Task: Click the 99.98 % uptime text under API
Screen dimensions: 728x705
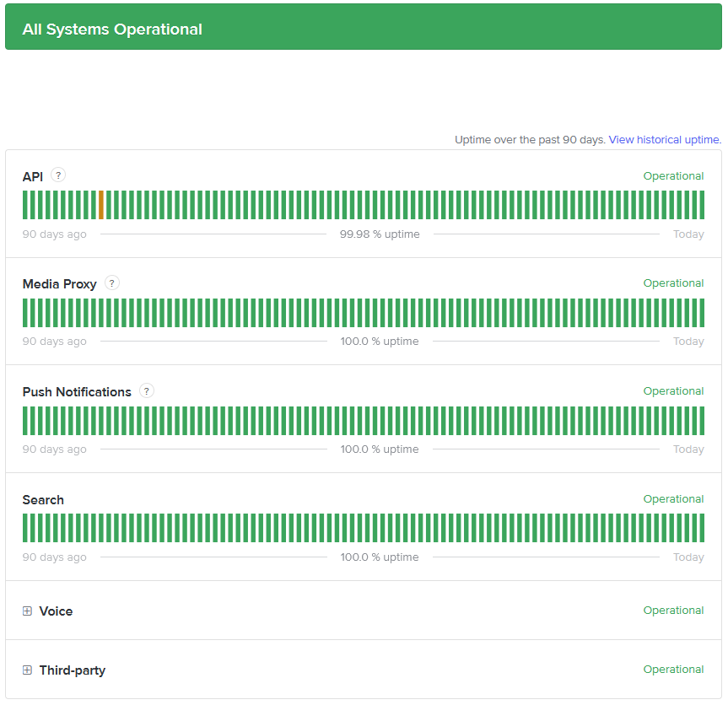Action: 380,234
